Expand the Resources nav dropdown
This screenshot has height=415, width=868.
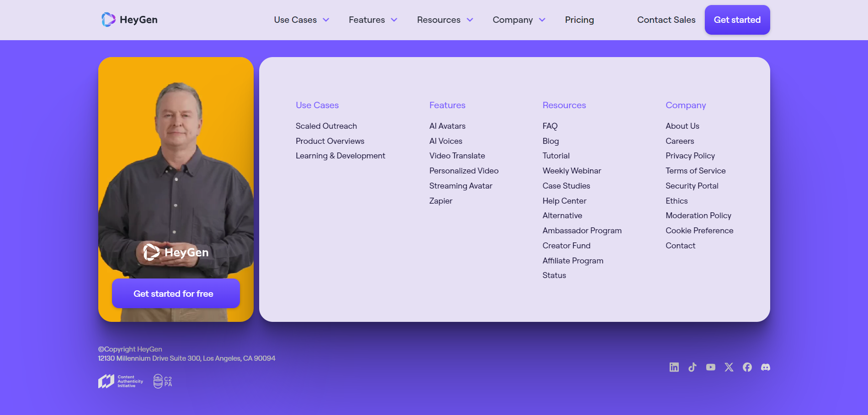pos(445,20)
